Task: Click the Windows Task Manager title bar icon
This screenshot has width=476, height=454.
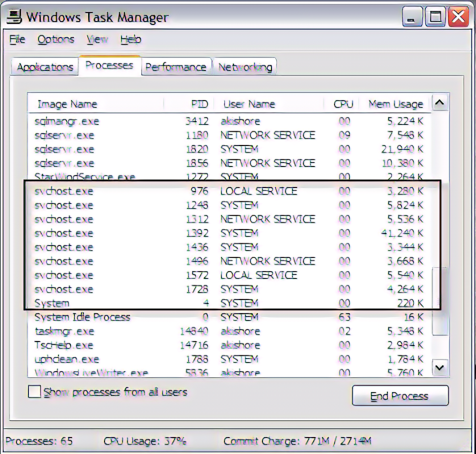Action: [14, 16]
